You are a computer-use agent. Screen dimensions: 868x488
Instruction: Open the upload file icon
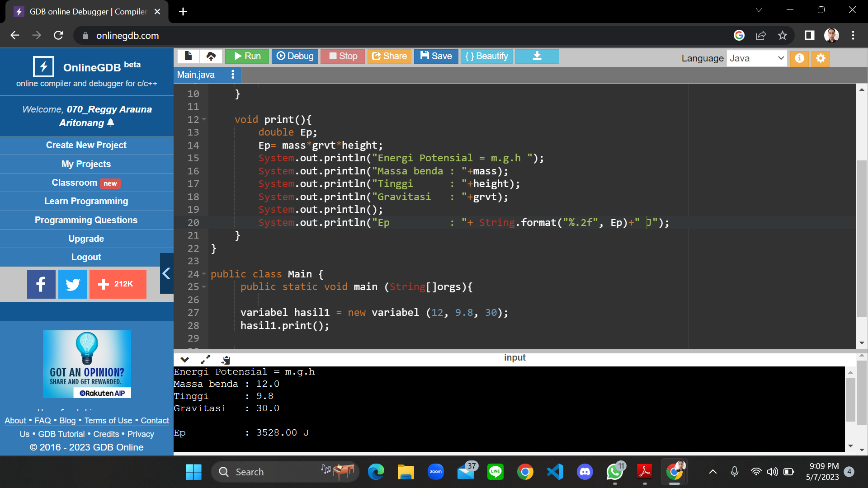211,56
